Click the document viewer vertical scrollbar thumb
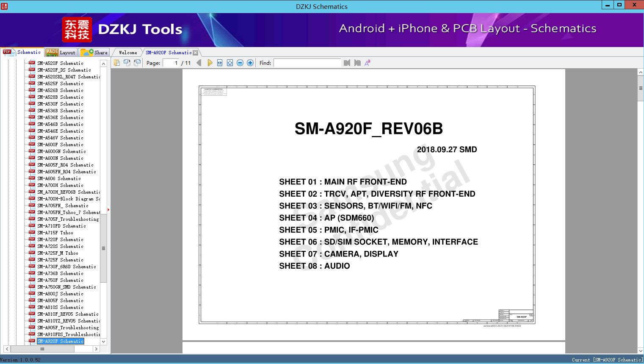Viewport: 644px width, 364px height. [x=641, y=88]
